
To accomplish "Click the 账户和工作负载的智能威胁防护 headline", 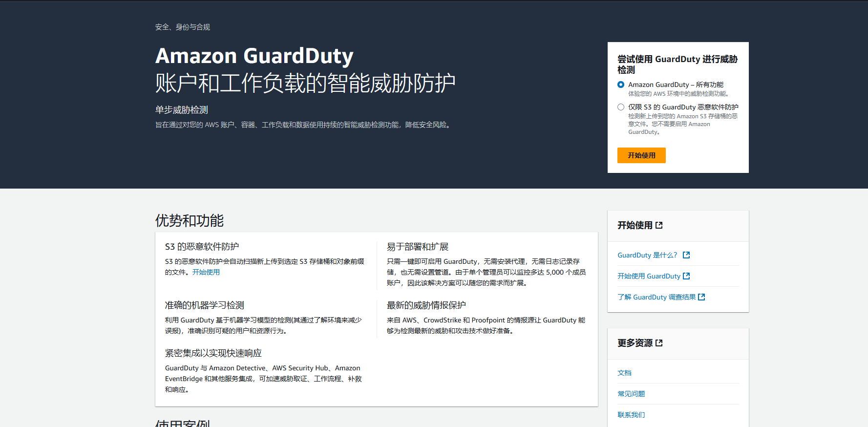I will [x=305, y=83].
